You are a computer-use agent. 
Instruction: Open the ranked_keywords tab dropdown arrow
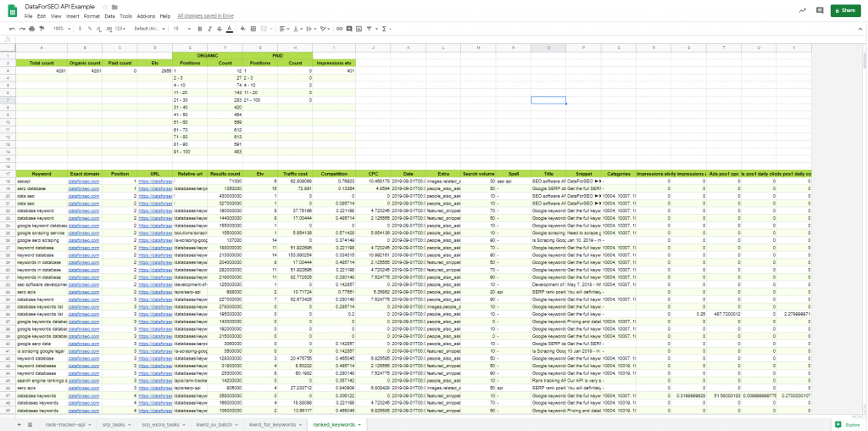pyautogui.click(x=359, y=425)
